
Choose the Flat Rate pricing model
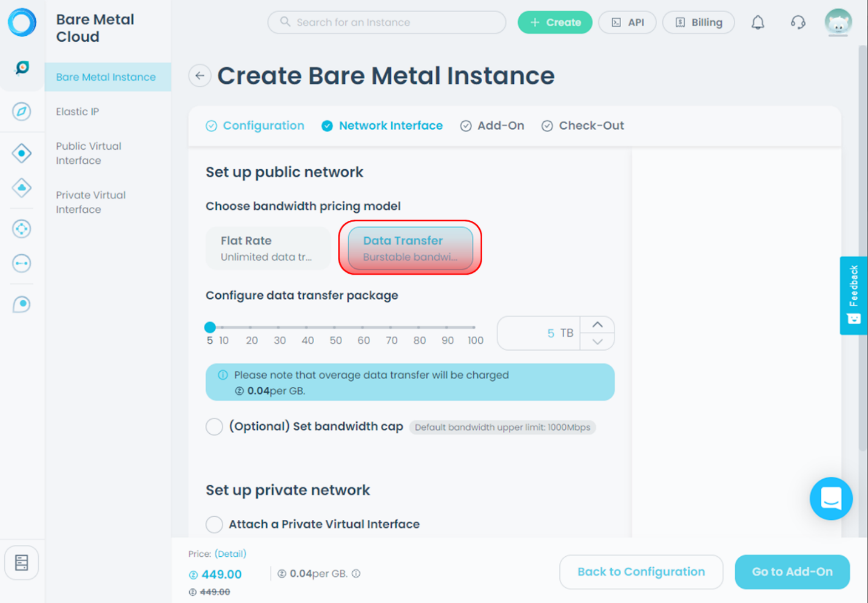coord(268,248)
